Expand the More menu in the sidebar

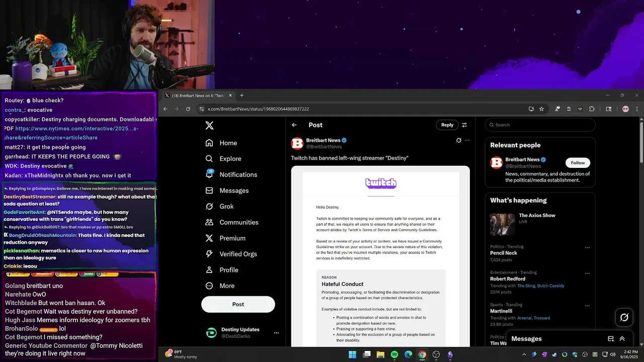pos(220,286)
